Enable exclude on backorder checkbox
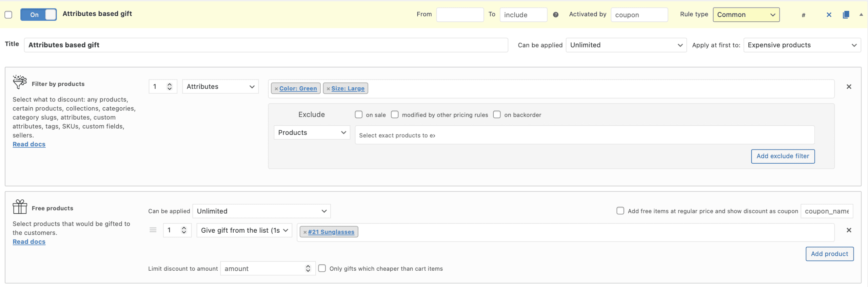Image resolution: width=868 pixels, height=287 pixels. click(497, 114)
